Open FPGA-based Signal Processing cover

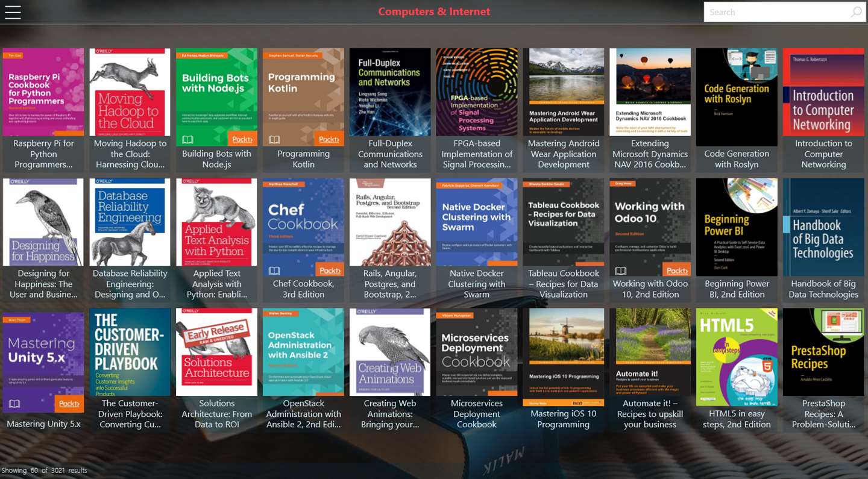(x=477, y=92)
